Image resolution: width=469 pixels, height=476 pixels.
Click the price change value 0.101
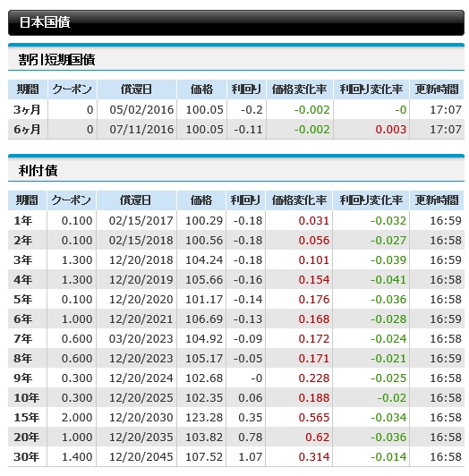[x=314, y=259]
